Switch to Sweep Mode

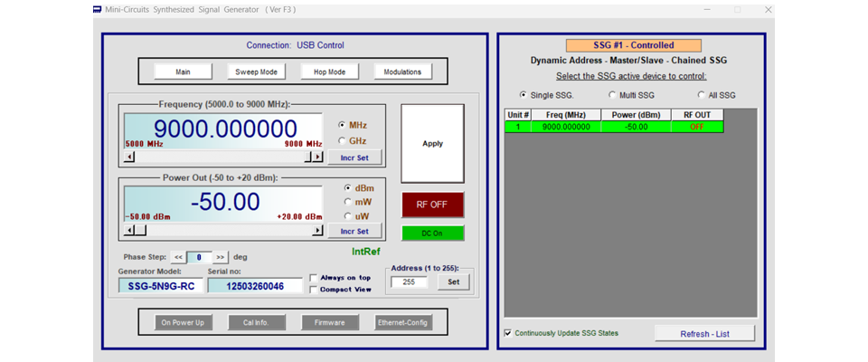tap(256, 71)
